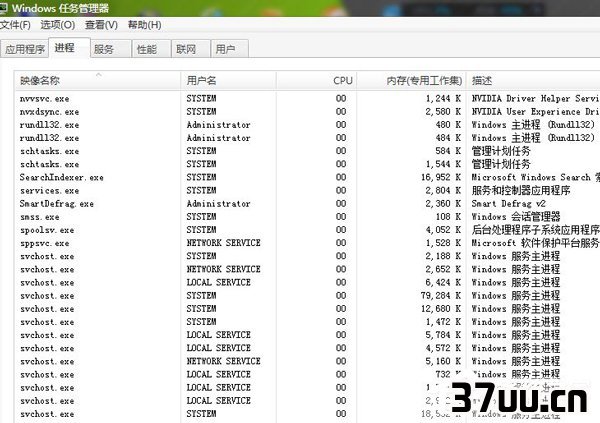The width and height of the screenshot is (600, 423).
Task: Select svchost.exe row using 1,472 K
Action: pos(308,322)
